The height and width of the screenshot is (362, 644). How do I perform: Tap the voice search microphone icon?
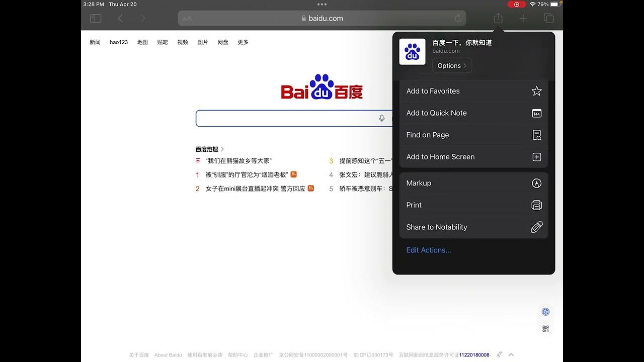click(382, 118)
